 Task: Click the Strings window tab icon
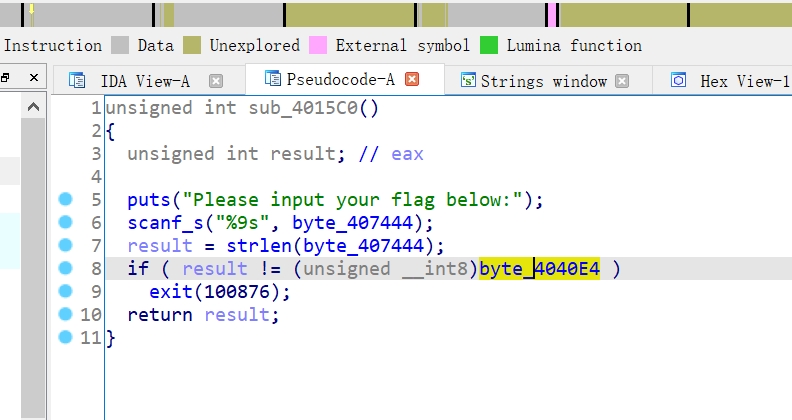[x=468, y=81]
